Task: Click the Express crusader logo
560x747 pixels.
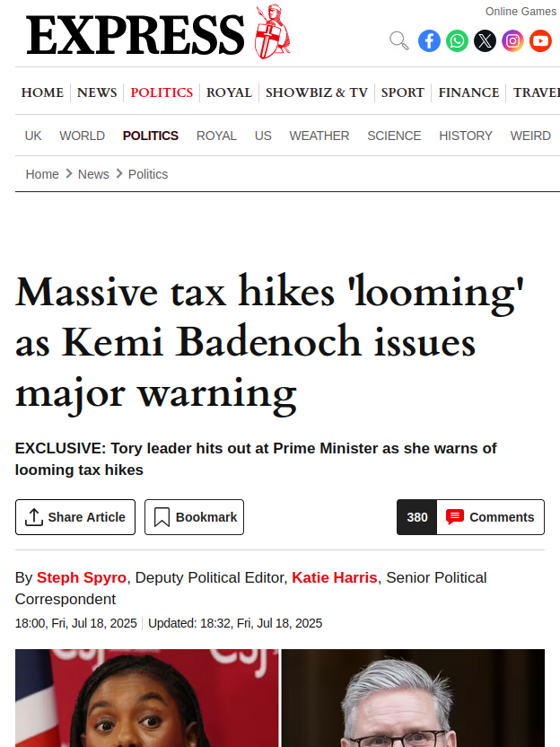Action: 272,33
